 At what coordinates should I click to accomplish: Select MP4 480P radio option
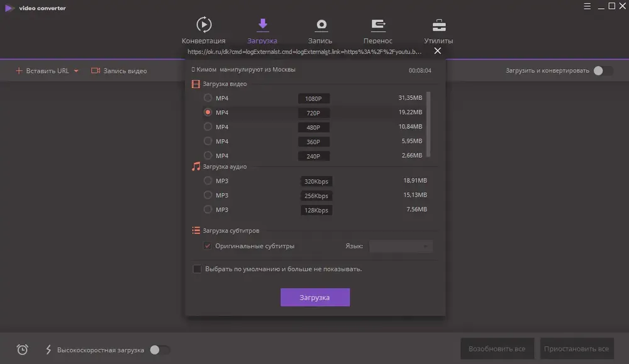pyautogui.click(x=208, y=127)
